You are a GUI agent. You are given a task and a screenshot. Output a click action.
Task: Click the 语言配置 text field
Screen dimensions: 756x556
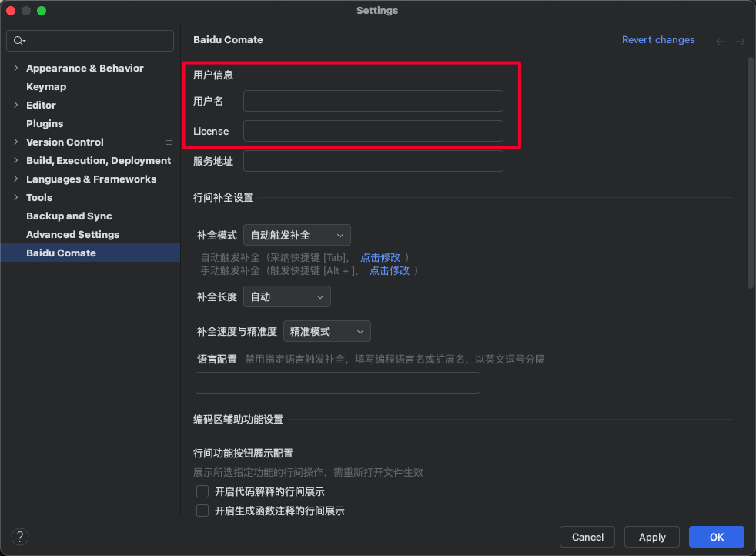point(337,383)
